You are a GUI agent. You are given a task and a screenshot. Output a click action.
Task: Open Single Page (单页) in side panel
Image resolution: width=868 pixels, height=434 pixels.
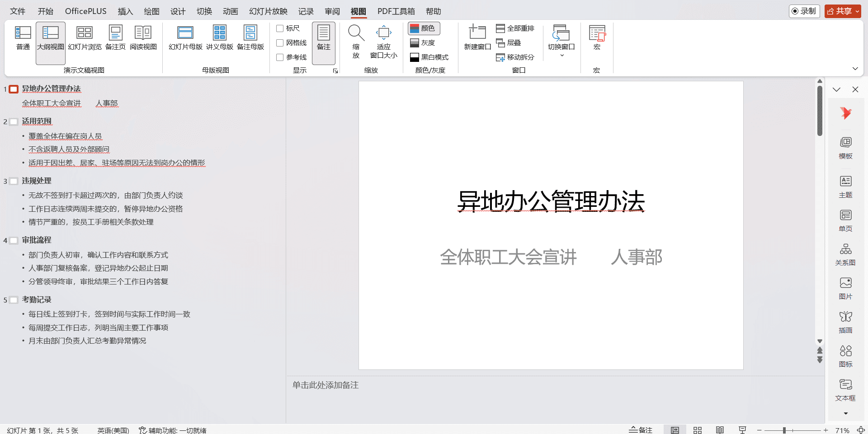845,221
